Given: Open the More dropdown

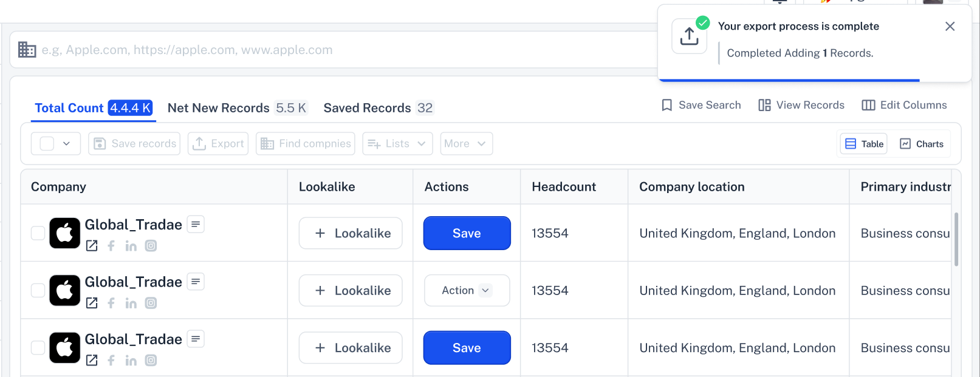Looking at the screenshot, I should (466, 144).
